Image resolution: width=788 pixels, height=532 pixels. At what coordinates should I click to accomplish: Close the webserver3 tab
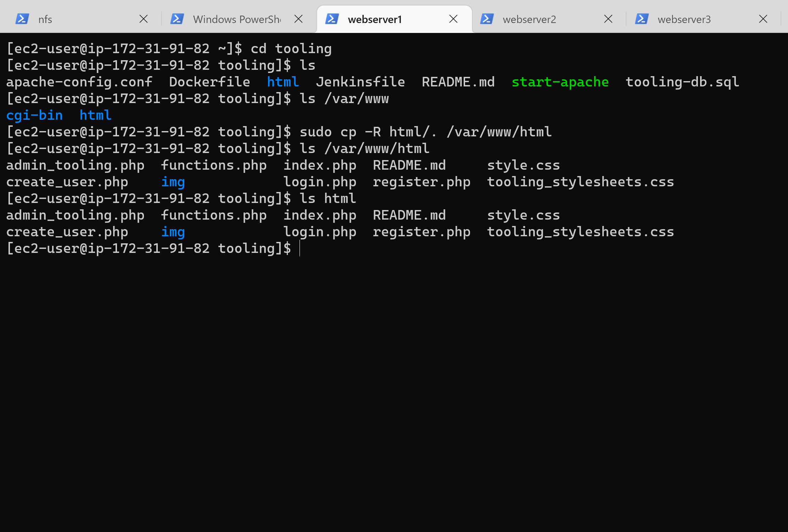tap(763, 19)
